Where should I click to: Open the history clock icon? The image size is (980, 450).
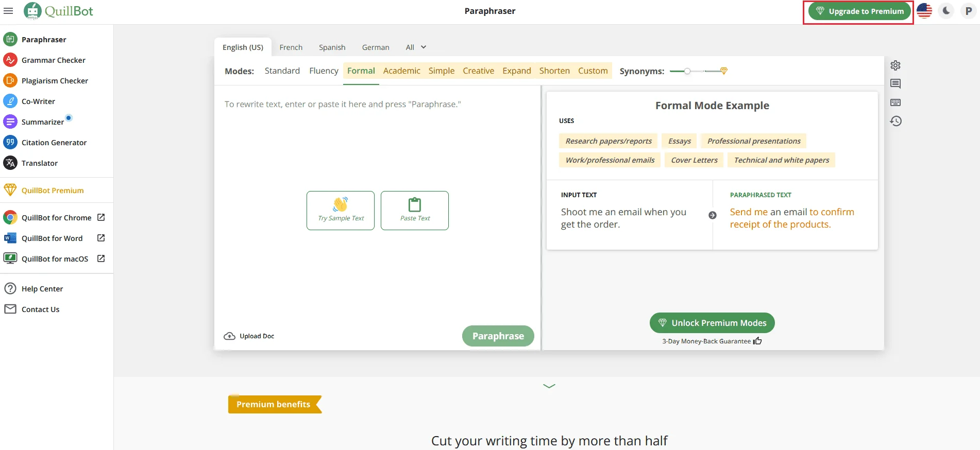(x=895, y=121)
